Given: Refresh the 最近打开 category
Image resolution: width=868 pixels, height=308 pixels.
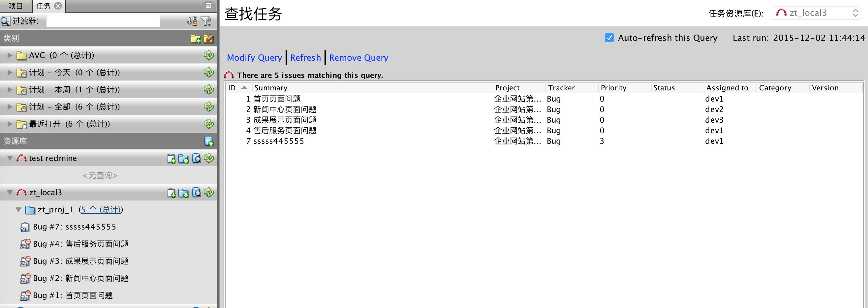Looking at the screenshot, I should [209, 124].
